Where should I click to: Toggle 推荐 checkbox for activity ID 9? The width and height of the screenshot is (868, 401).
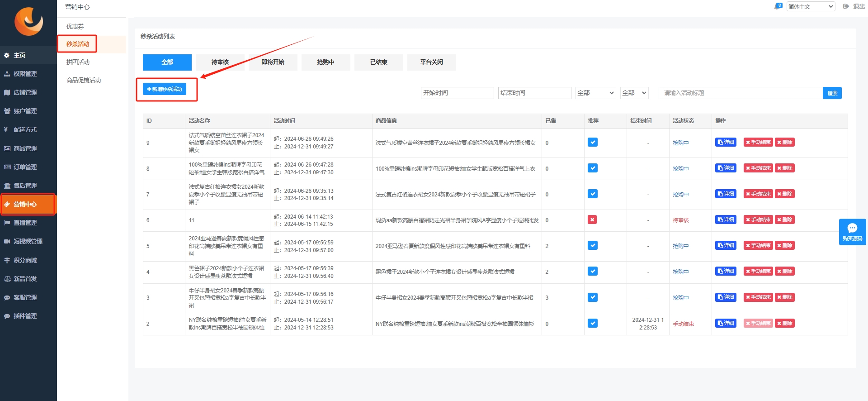(593, 142)
